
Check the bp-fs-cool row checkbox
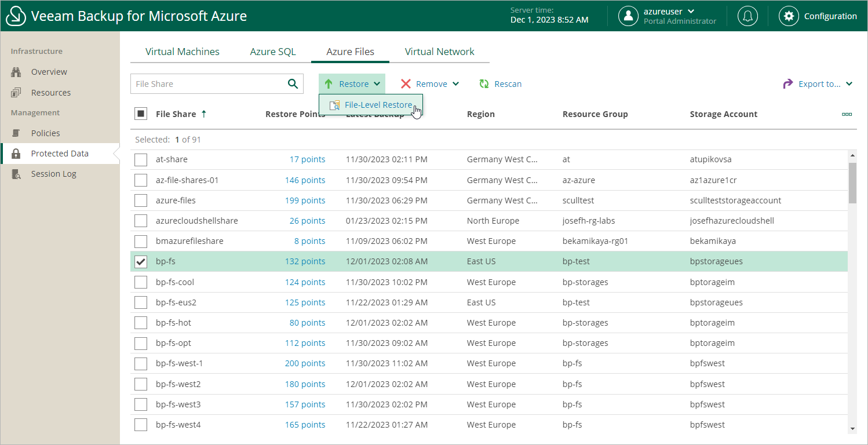pos(141,282)
